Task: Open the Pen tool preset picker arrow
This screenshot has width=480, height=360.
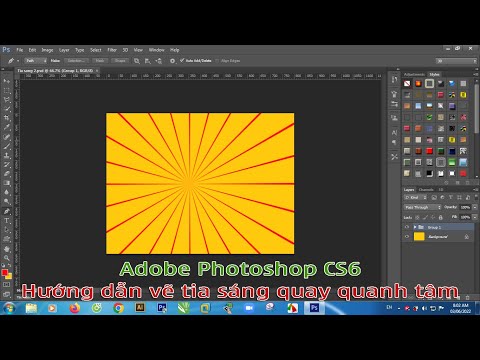Action: tap(18, 61)
